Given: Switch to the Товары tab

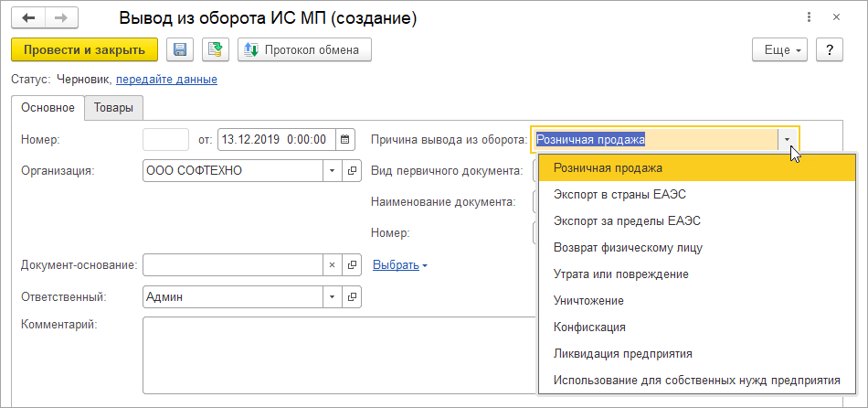Looking at the screenshot, I should (113, 108).
